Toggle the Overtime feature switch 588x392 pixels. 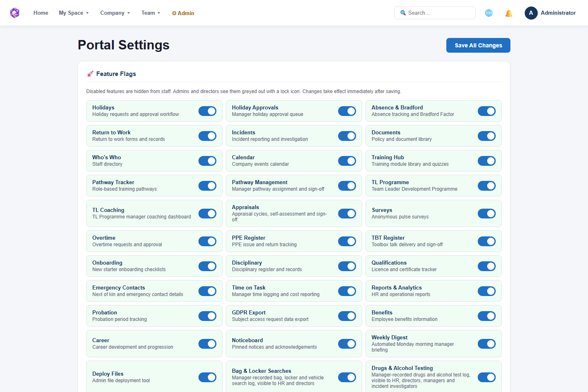tap(207, 241)
